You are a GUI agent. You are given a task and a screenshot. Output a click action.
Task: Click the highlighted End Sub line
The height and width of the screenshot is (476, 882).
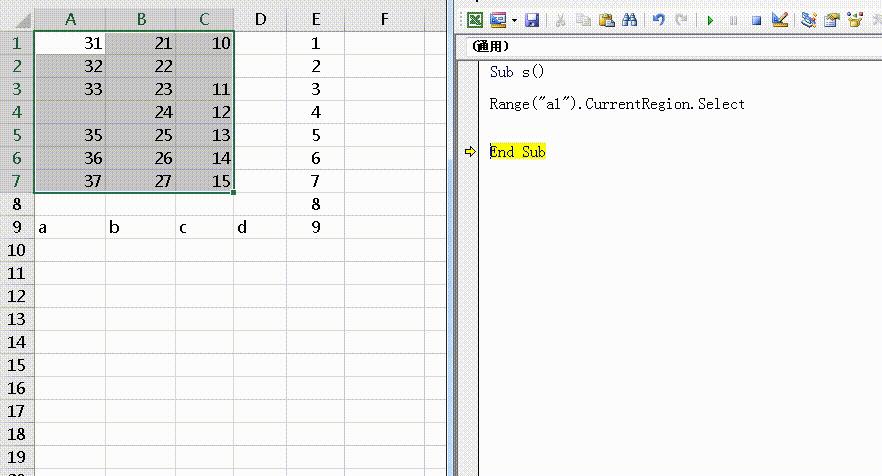(518, 152)
